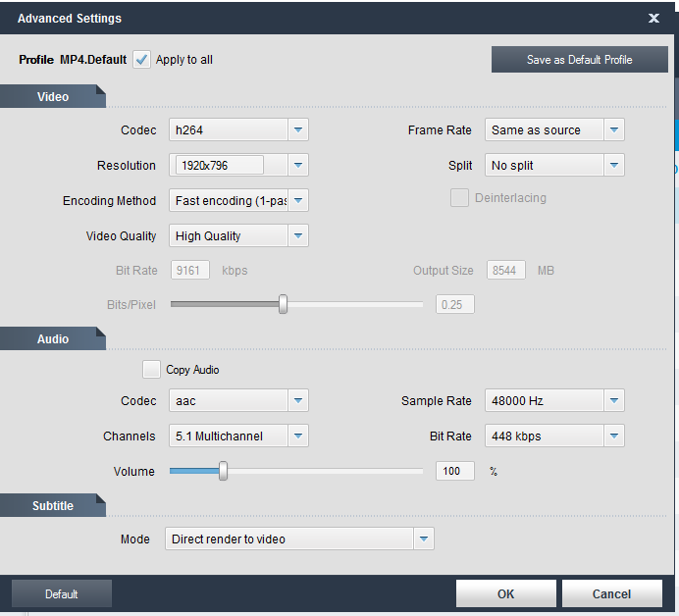Click the Volume percentage input field

tap(455, 472)
